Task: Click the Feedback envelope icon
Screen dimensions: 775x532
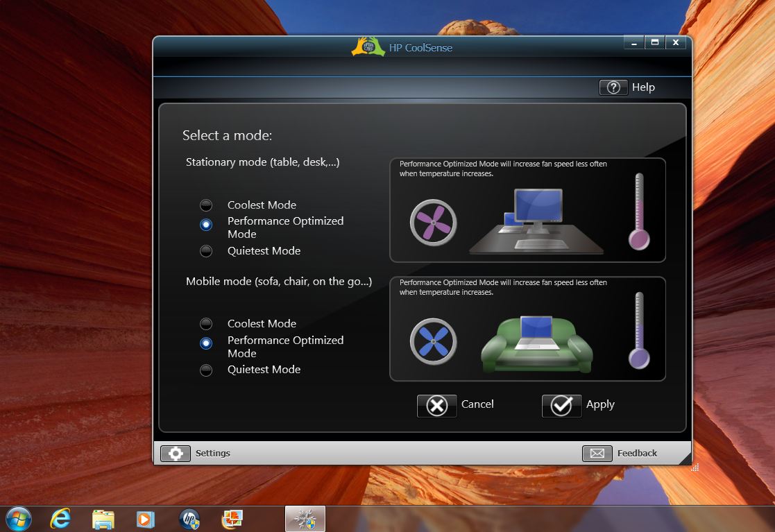Action: [597, 454]
